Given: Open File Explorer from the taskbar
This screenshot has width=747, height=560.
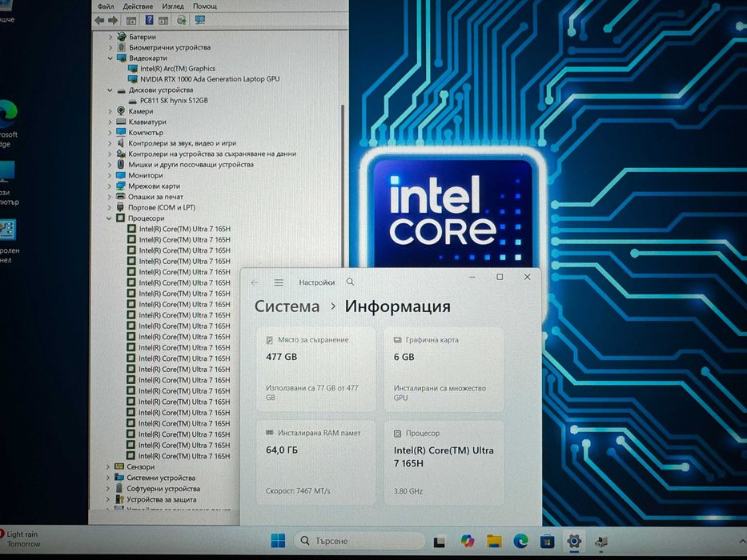Looking at the screenshot, I should [x=494, y=541].
